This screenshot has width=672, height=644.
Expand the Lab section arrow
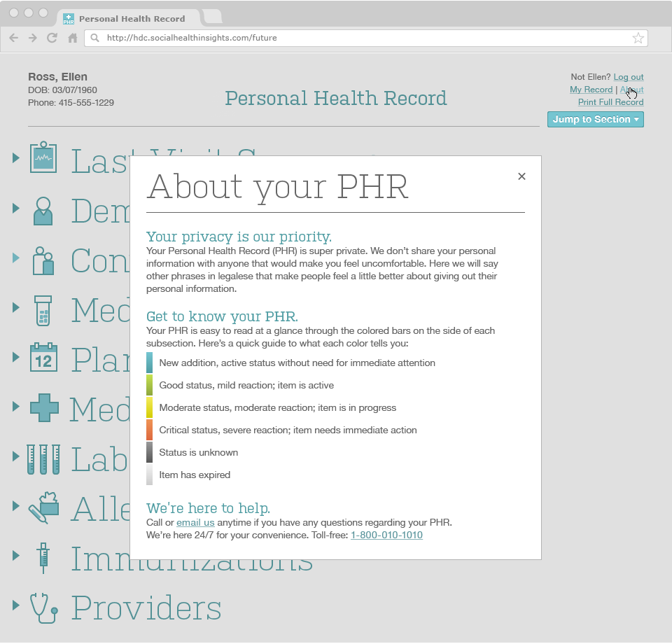point(16,456)
